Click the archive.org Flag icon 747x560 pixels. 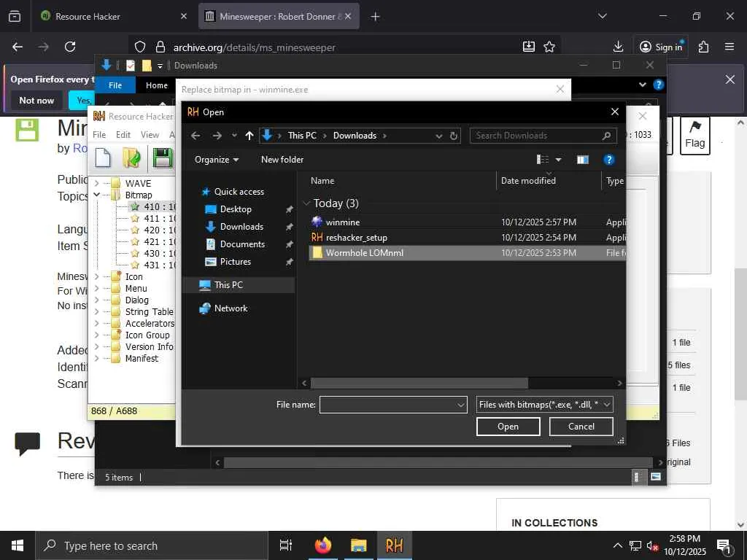pos(695,136)
